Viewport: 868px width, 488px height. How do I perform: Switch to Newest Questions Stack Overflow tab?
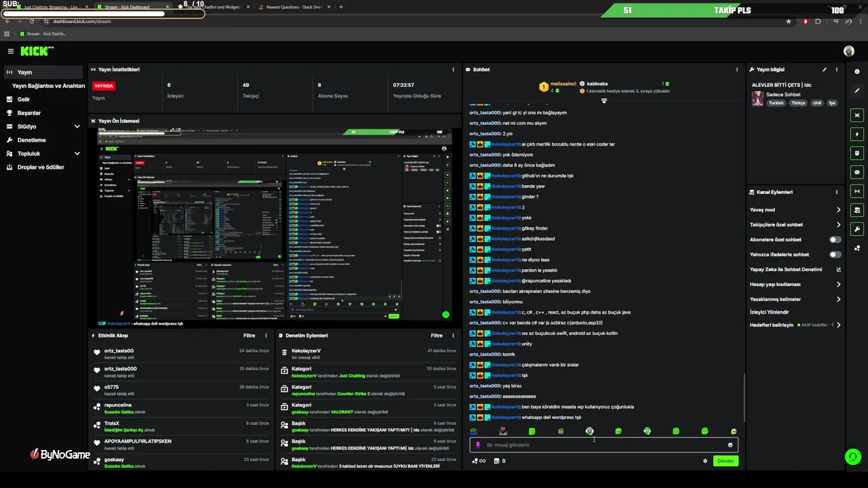point(294,7)
